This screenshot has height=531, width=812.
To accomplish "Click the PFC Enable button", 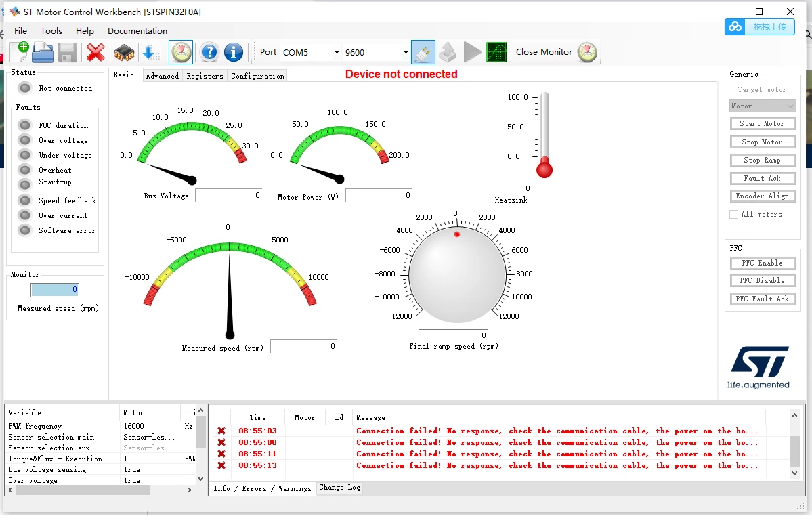I will click(x=763, y=263).
